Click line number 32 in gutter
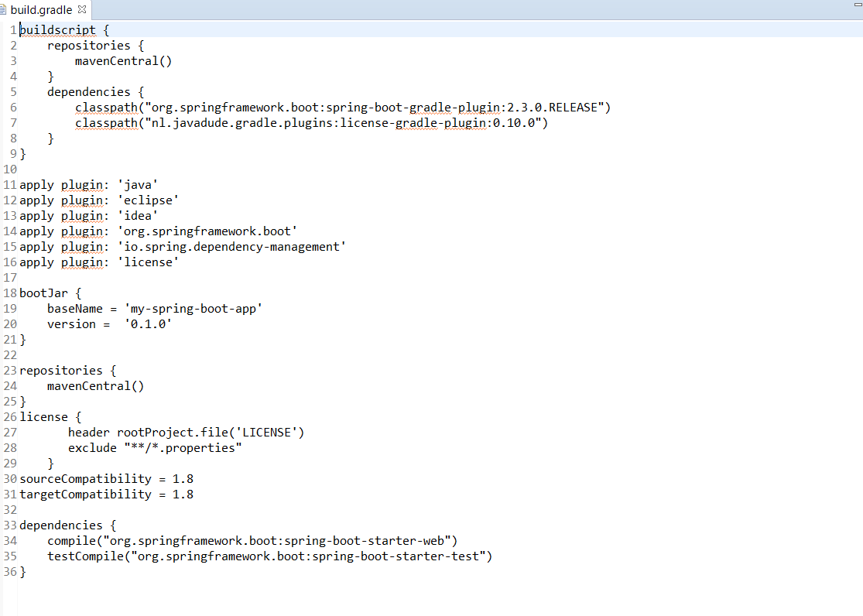Viewport: 863px width, 616px height. click(x=10, y=510)
